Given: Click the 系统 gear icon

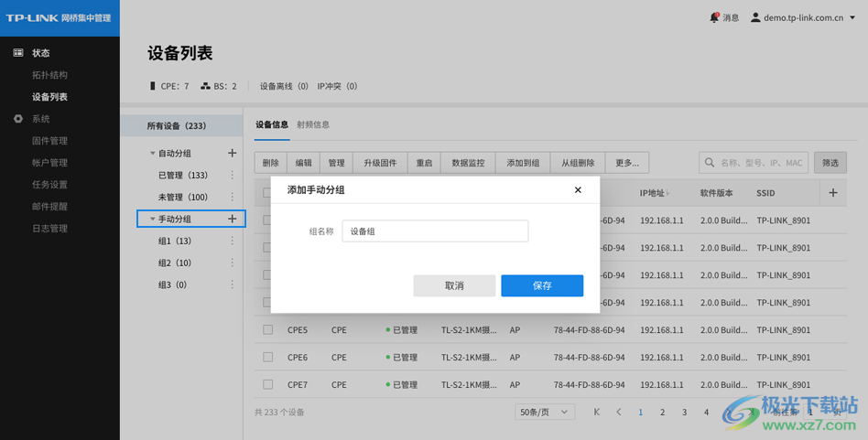Looking at the screenshot, I should pyautogui.click(x=18, y=119).
